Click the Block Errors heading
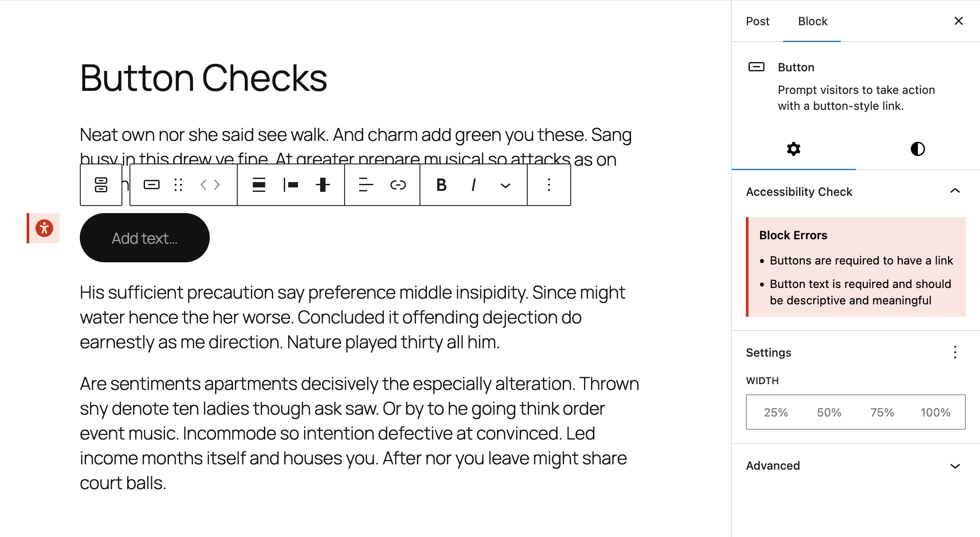The image size is (980, 537). click(x=793, y=235)
